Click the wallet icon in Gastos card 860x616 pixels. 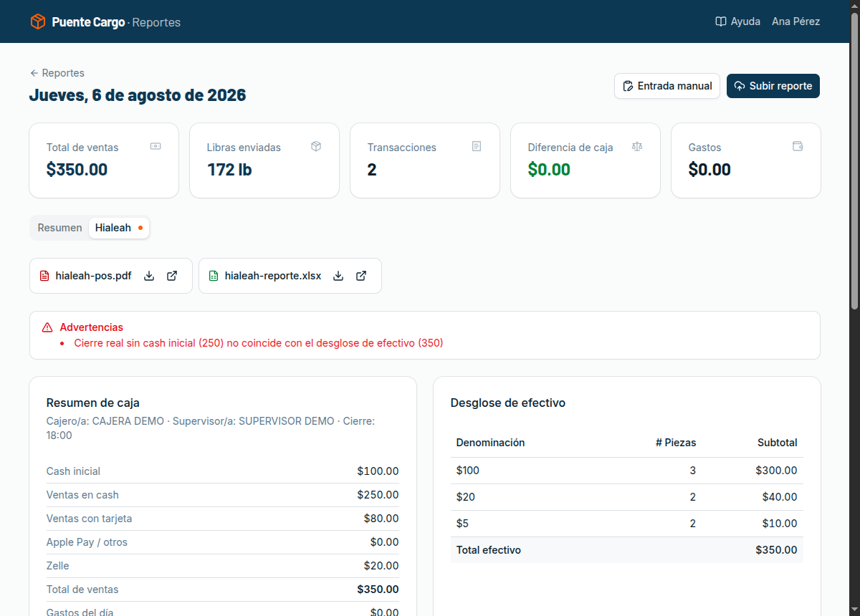click(798, 146)
